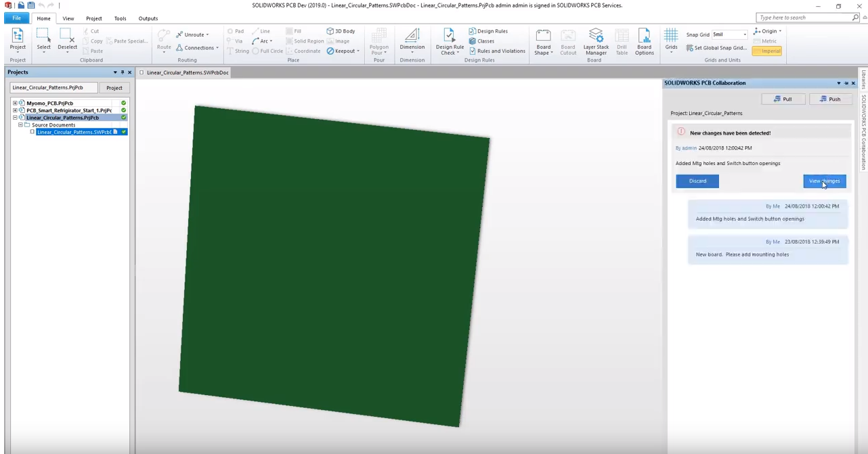Click the Project button in Projects panel
868x454 pixels.
click(x=114, y=88)
